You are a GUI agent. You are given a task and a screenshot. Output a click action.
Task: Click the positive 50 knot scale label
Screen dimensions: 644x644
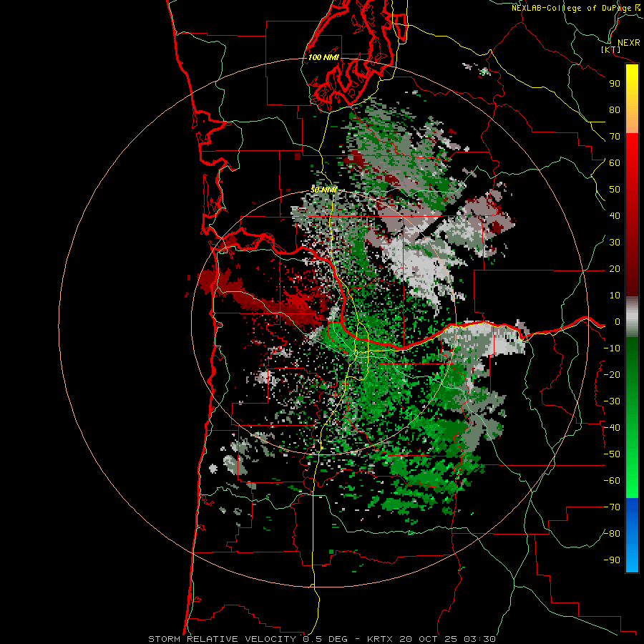coord(615,190)
